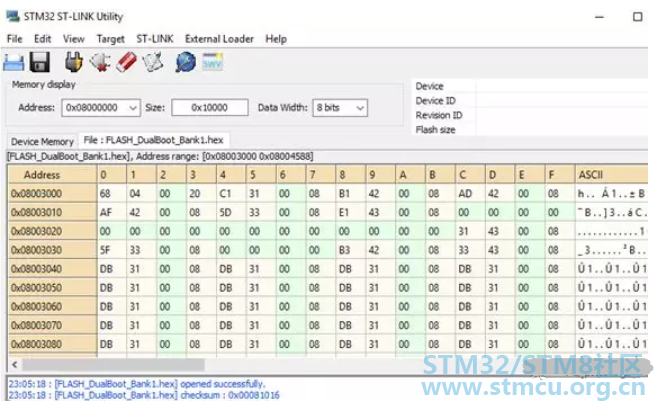Switch to Device Memory tab
This screenshot has width=654, height=410.
point(42,141)
